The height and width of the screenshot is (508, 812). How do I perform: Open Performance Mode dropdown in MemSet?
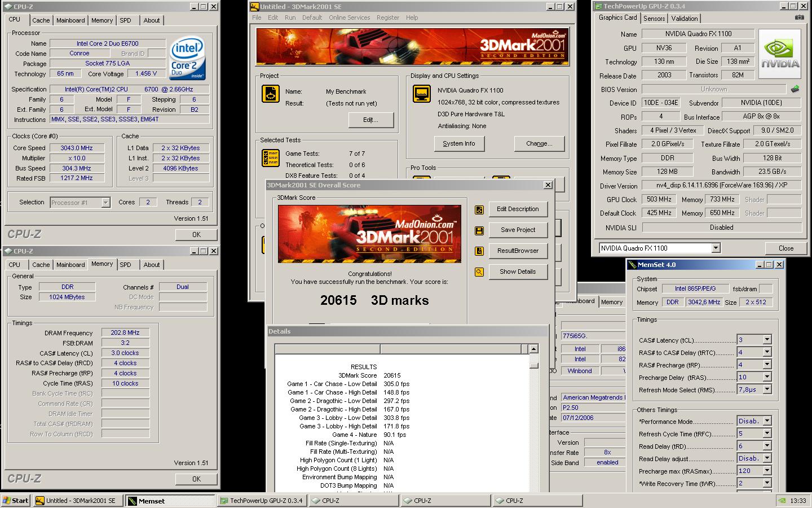click(x=767, y=421)
